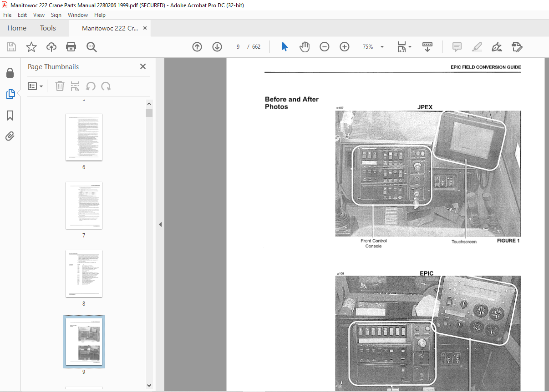549x392 pixels.
Task: Close the Page Thumbnails panel
Action: (143, 66)
